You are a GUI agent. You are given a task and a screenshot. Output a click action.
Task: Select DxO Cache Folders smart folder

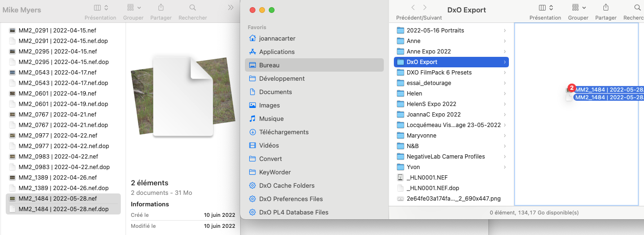[286, 185]
